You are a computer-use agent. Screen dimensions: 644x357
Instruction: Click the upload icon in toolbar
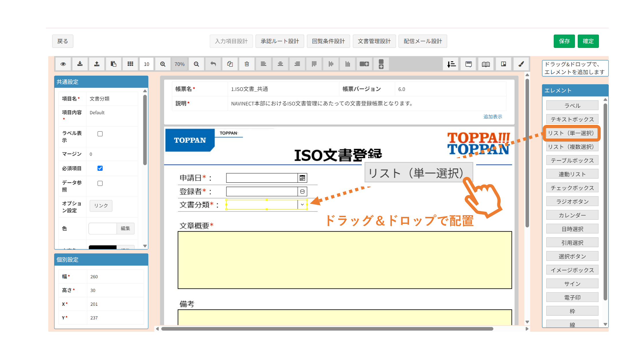click(97, 64)
